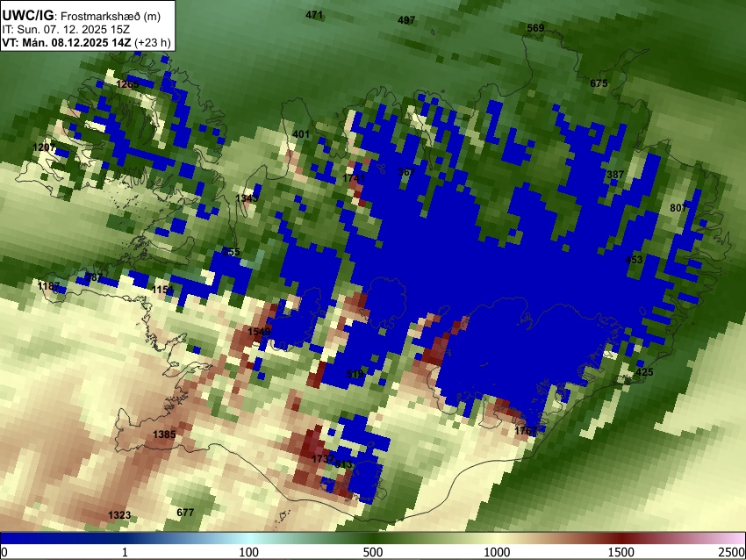
Task: Click the legend tick value 0
Action: [x=4, y=552]
